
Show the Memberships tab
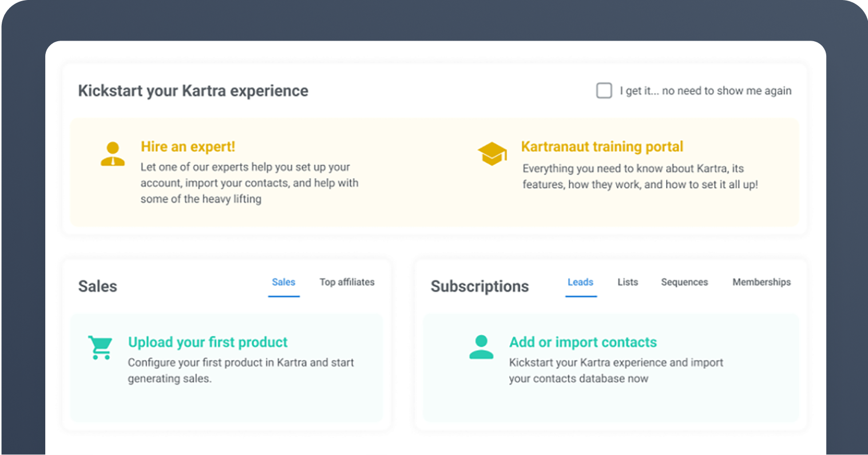tap(762, 282)
